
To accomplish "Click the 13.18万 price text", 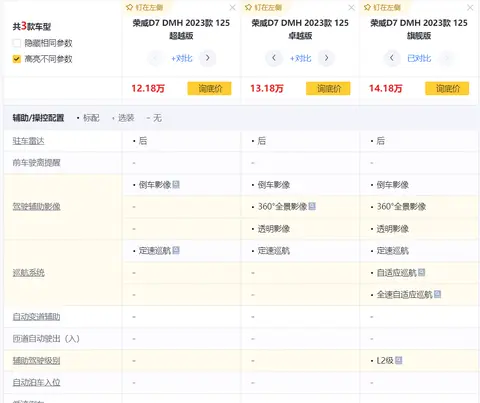I will tap(267, 88).
